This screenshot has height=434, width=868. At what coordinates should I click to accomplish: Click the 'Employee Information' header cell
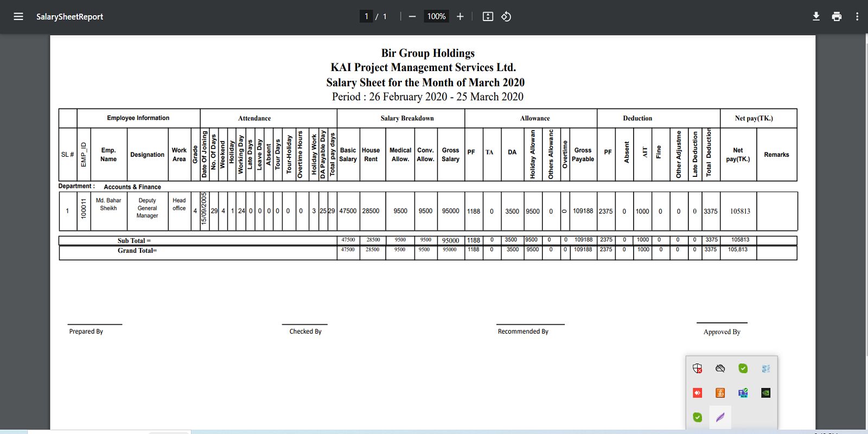[x=138, y=118]
